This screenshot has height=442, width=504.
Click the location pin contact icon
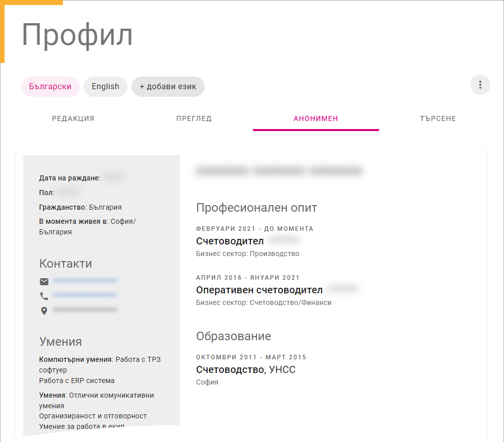(44, 311)
